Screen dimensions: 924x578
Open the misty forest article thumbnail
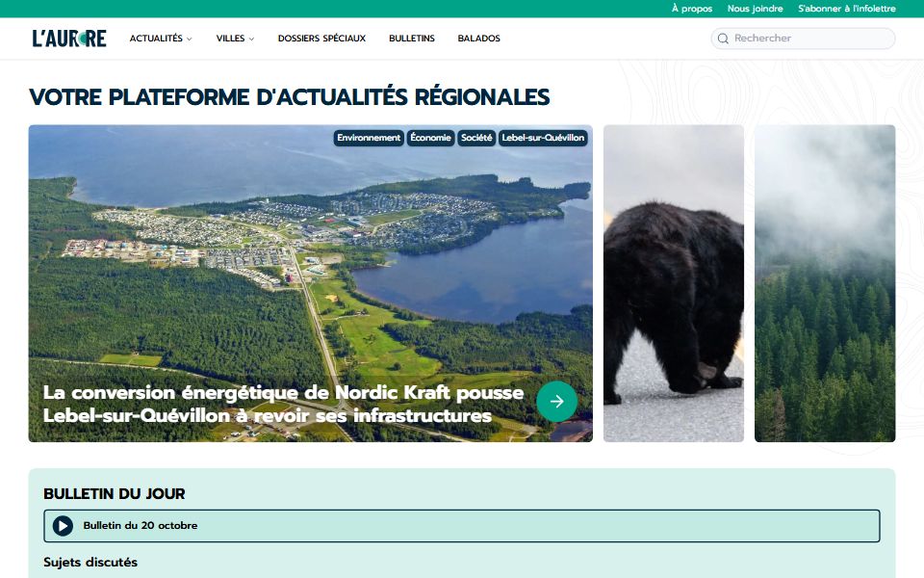[825, 283]
